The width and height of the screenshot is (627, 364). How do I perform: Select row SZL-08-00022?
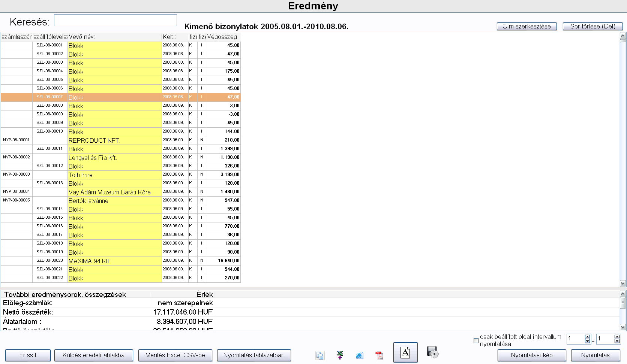point(120,278)
